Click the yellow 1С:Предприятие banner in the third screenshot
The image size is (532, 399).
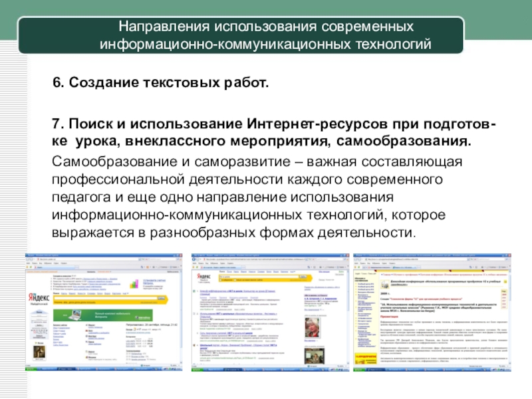coord(366,358)
